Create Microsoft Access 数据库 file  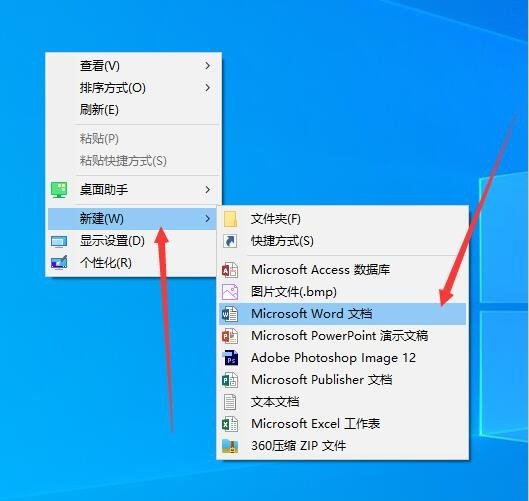point(342,270)
